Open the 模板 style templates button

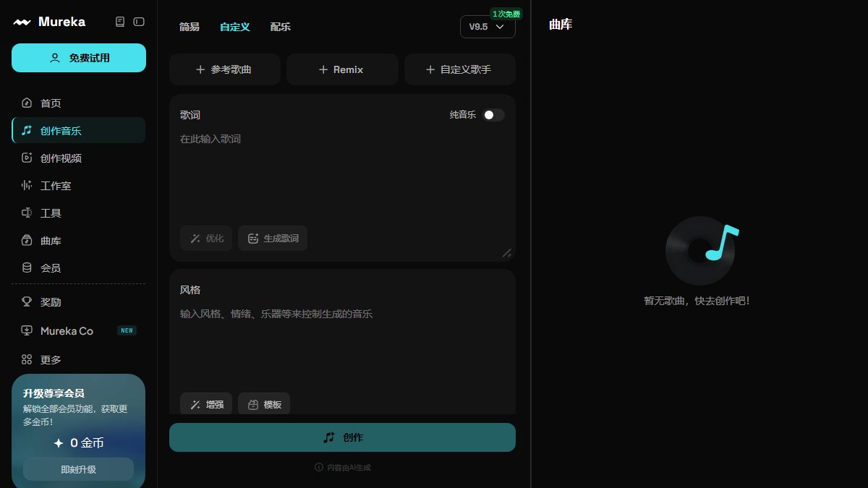coord(264,404)
